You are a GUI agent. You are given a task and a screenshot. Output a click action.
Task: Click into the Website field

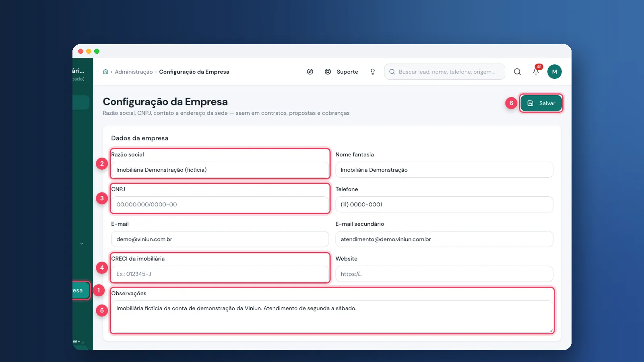444,274
